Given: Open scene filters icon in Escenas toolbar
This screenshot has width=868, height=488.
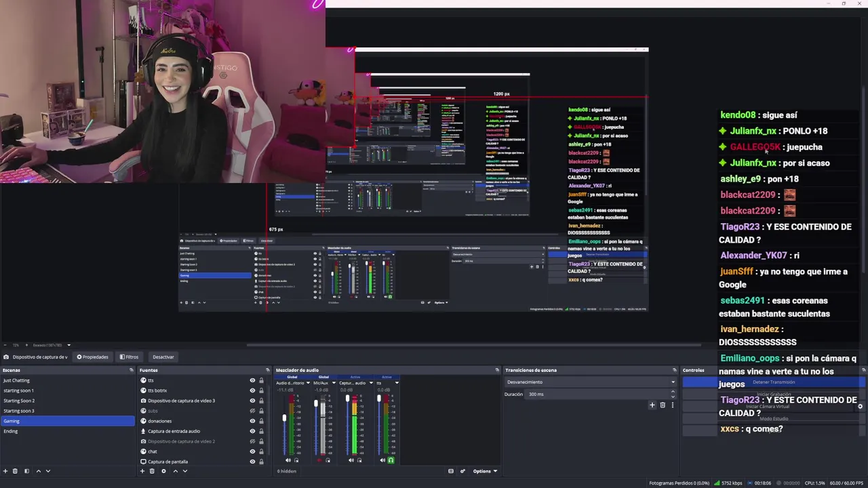Looking at the screenshot, I should click(26, 471).
